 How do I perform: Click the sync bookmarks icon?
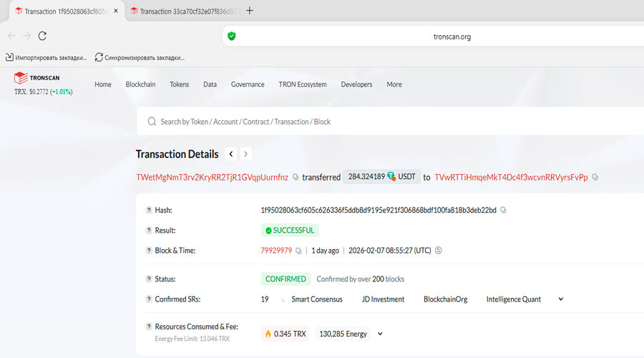99,57
